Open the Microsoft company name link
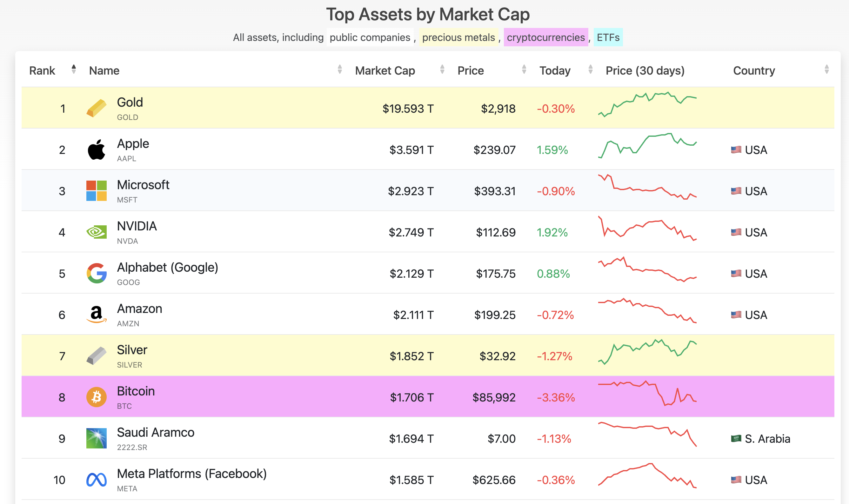Viewport: 849px width, 504px height. point(143,185)
